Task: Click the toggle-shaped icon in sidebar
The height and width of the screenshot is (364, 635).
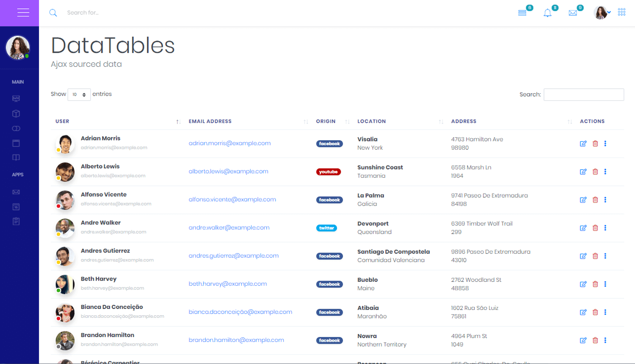Action: [x=16, y=129]
